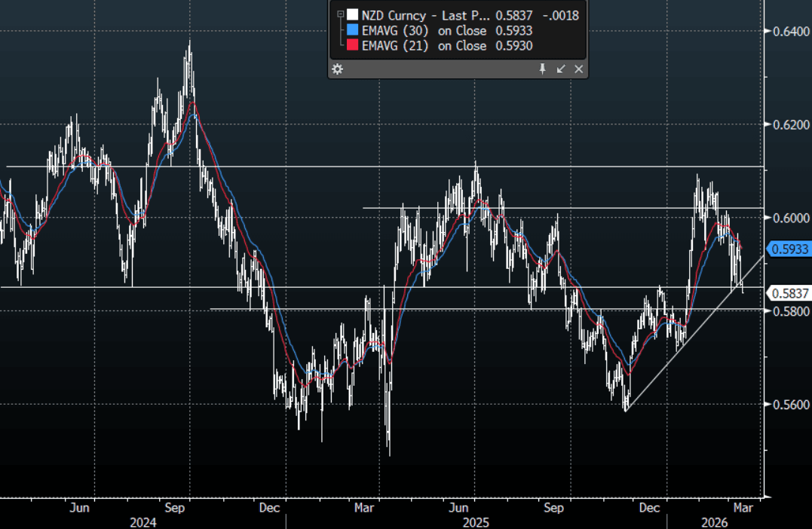Screen dimensions: 812x529
Task: Collapse the NZD Curncy legend tree
Action: [x=340, y=14]
